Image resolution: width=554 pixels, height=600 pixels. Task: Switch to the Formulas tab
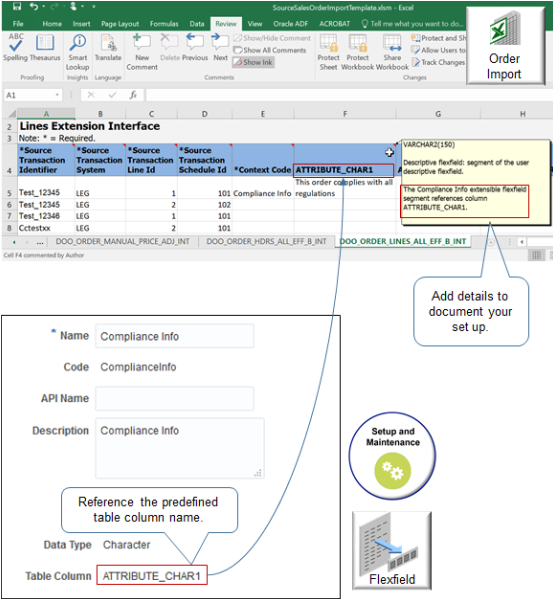tap(164, 24)
